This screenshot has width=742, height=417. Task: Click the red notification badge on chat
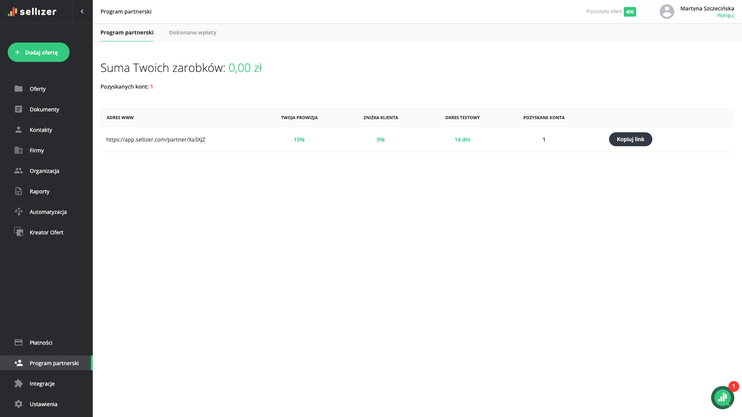pos(733,386)
